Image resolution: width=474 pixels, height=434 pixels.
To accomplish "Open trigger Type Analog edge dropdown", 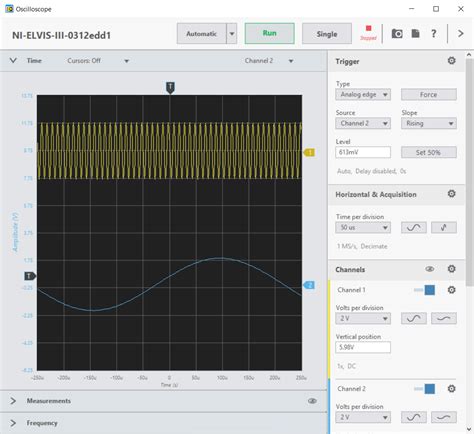I will [363, 95].
